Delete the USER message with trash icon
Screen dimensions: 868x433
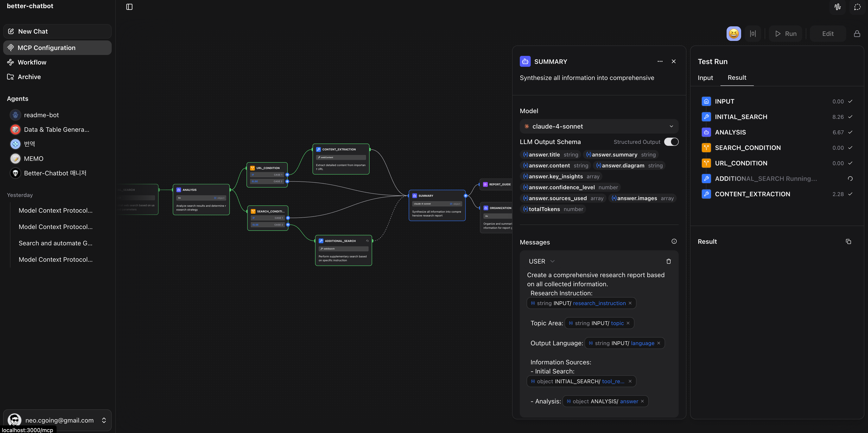(x=668, y=261)
